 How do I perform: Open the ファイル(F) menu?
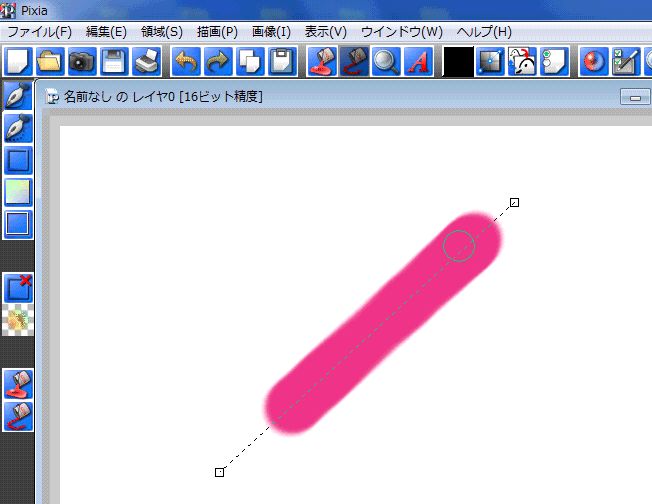[x=40, y=32]
